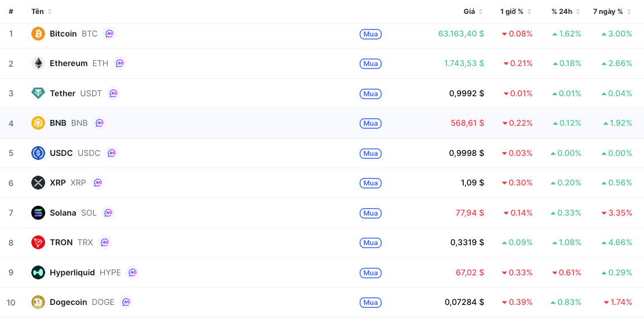This screenshot has height=320, width=644.
Task: Click the purple chat icon next to BNB
Action: point(99,123)
